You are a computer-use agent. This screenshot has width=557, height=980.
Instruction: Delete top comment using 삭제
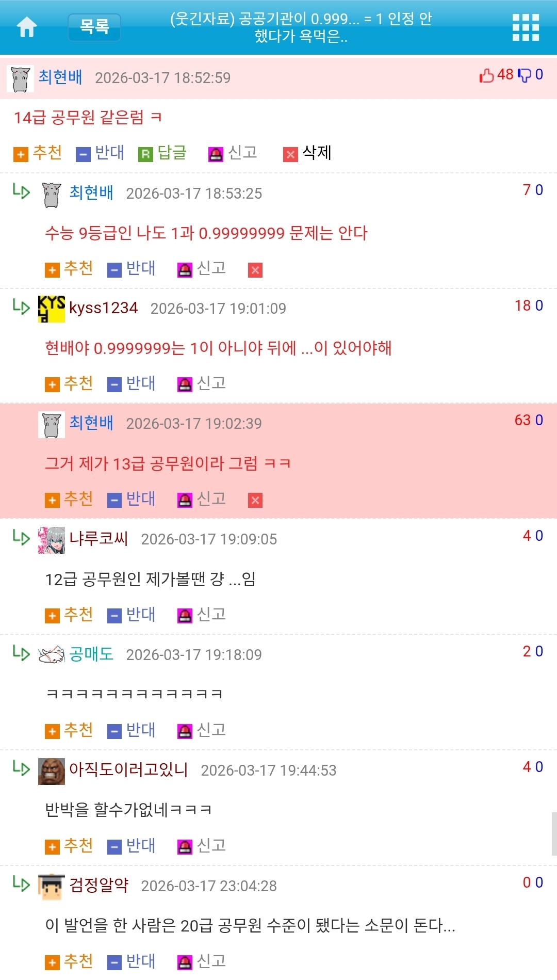pyautogui.click(x=307, y=153)
